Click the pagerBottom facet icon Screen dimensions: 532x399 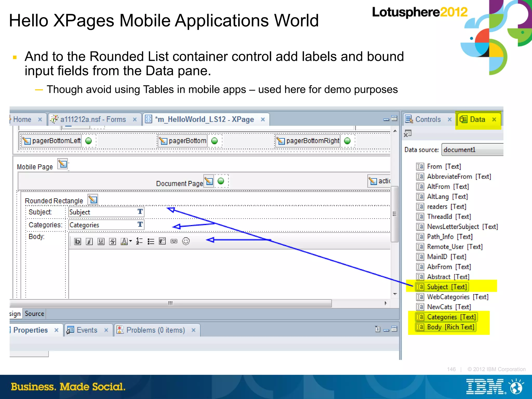(x=163, y=141)
